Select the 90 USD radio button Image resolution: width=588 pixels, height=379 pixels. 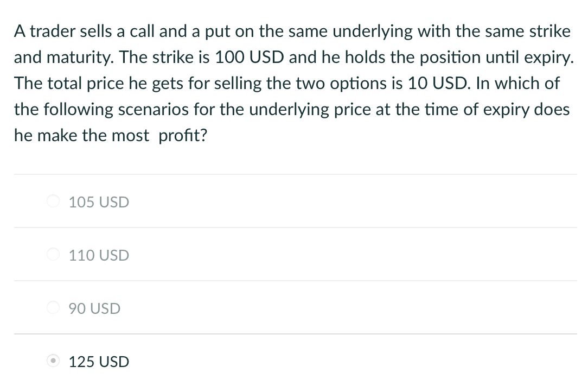coord(53,308)
